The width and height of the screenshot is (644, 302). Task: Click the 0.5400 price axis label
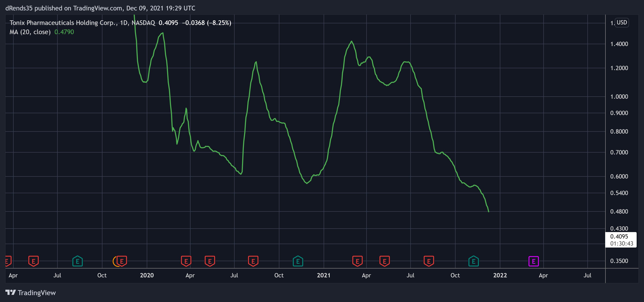[619, 193]
